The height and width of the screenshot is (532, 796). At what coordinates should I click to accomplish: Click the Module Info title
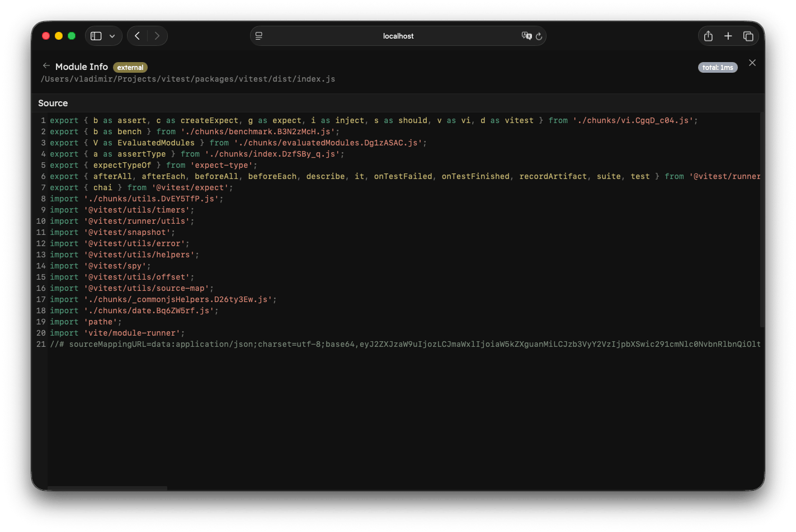coord(82,66)
